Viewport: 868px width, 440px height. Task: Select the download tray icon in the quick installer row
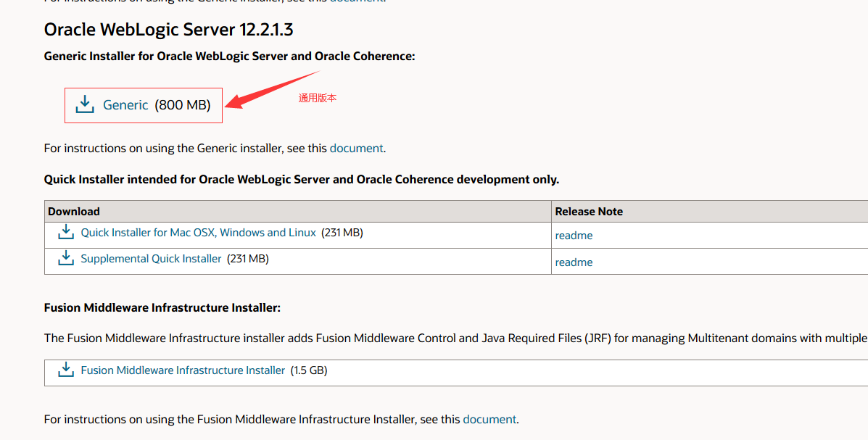click(x=66, y=231)
